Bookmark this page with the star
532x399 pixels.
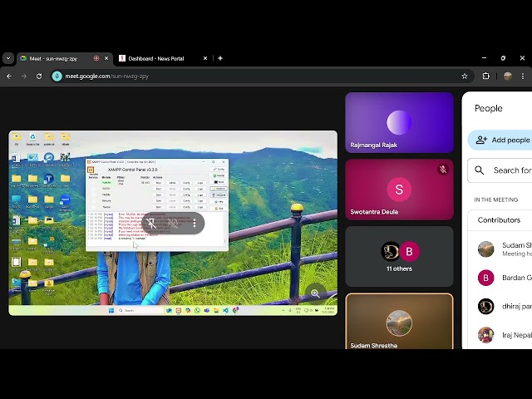tap(465, 76)
